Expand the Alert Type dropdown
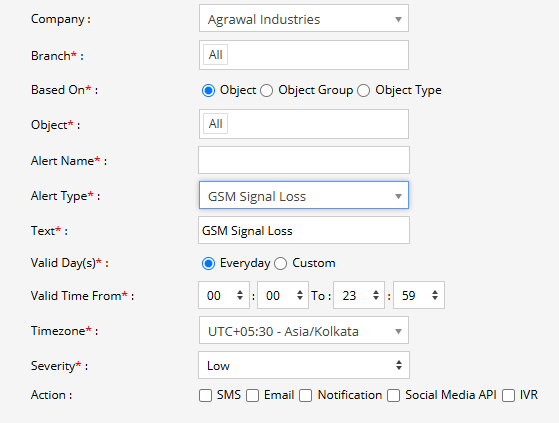Screen dimensions: 559x423 pyautogui.click(x=304, y=195)
